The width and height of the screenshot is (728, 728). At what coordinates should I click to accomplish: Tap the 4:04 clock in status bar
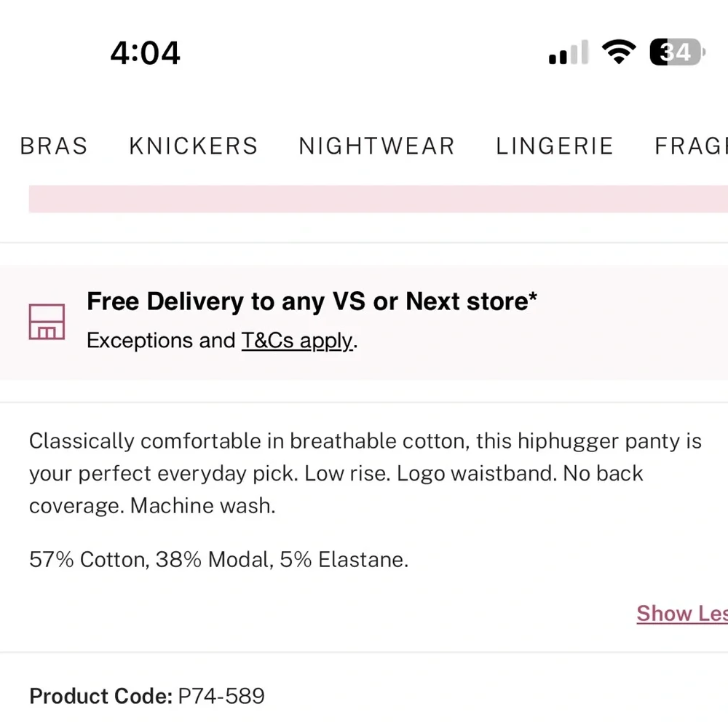tap(145, 53)
